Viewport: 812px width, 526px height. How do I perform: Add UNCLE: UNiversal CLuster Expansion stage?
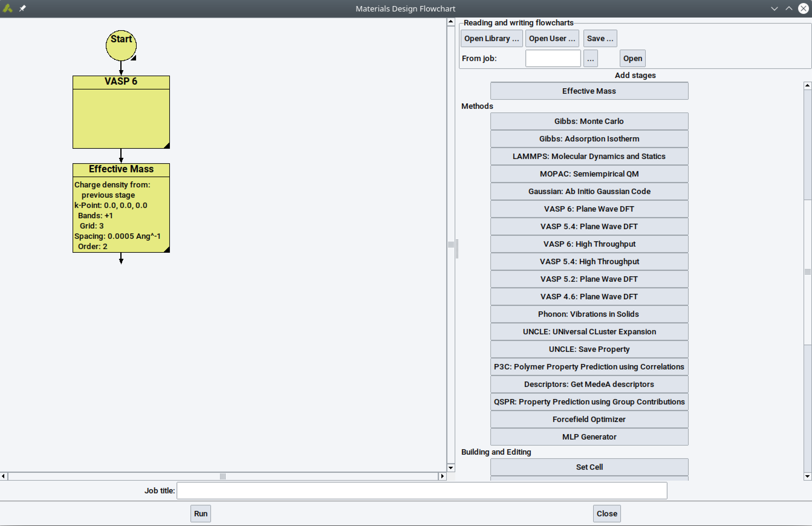(x=589, y=332)
